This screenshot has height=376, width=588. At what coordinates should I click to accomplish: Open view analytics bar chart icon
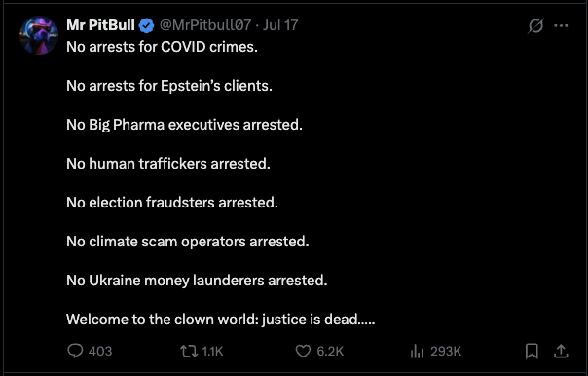point(417,352)
